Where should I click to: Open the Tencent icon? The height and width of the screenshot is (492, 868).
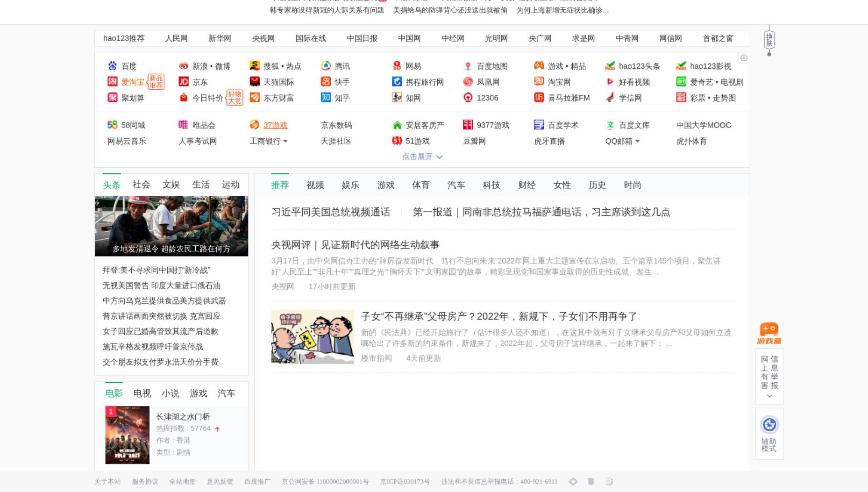pyautogui.click(x=326, y=66)
